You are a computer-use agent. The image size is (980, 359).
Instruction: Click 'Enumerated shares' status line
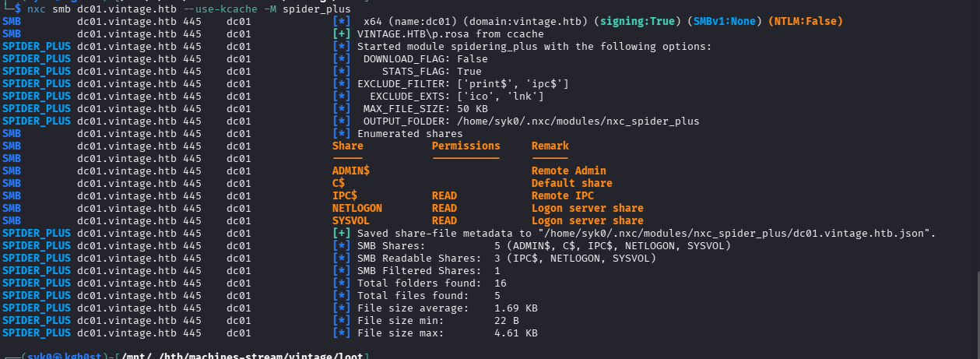point(410,133)
